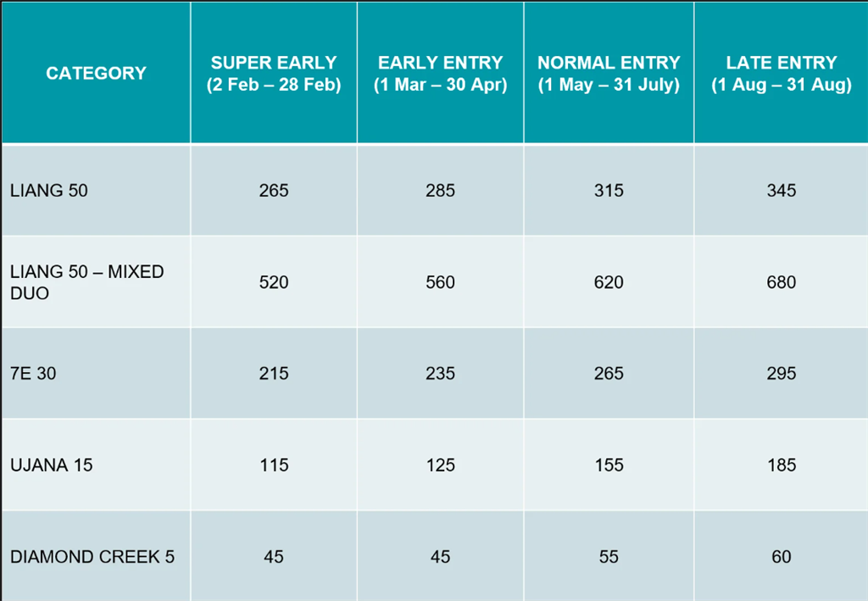
Task: Select the Diamond Creek 5 late entry price 60
Action: pos(781,557)
